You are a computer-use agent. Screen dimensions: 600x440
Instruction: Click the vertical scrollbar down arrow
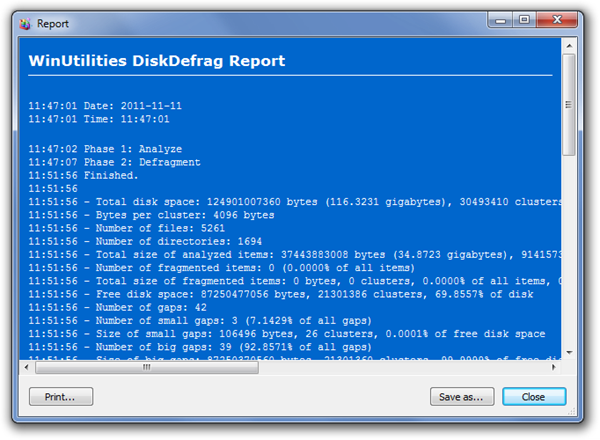click(569, 352)
